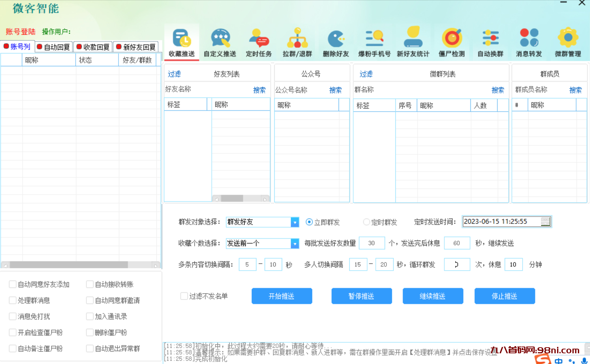Open the 删除好友 delete friends tool

point(336,42)
